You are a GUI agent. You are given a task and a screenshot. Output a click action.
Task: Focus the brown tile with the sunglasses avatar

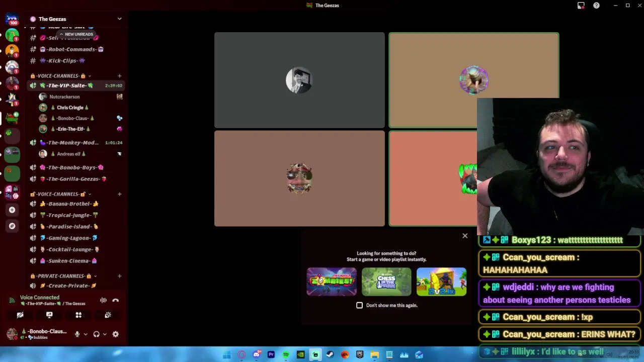[x=299, y=178]
